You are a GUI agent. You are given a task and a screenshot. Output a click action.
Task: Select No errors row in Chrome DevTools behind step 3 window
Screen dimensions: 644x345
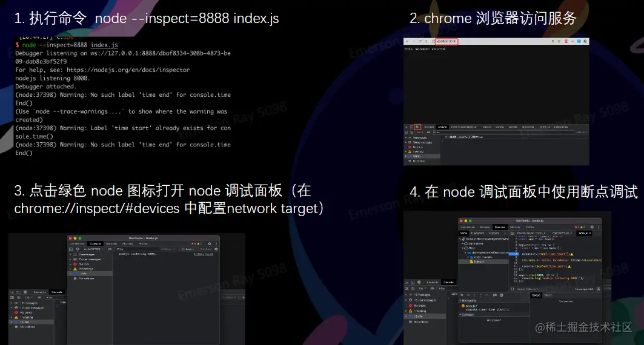tap(32, 312)
